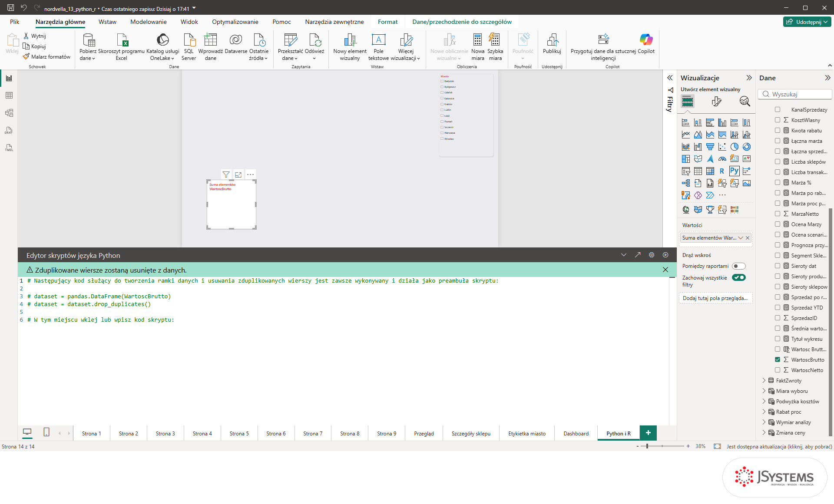Run the Python script

665,255
